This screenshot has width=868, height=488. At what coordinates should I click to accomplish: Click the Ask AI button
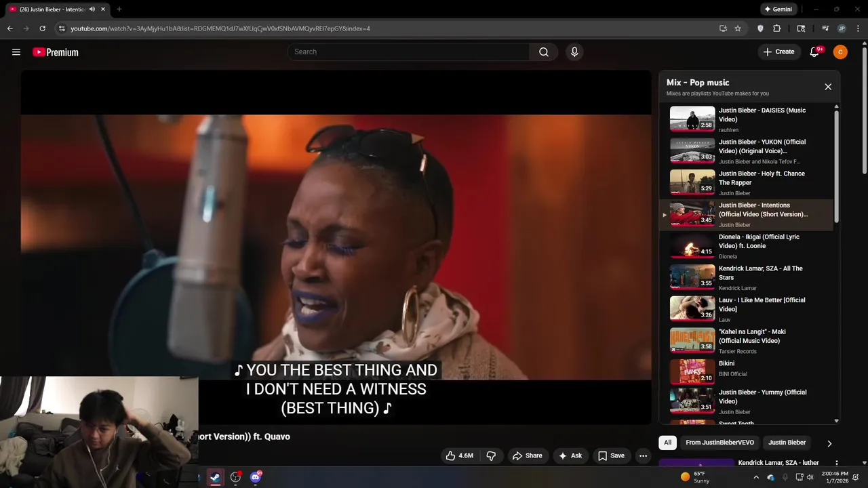point(570,456)
